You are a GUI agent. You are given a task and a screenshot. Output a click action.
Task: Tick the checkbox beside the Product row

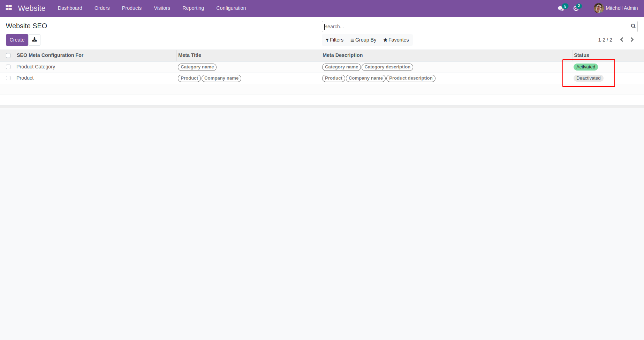click(8, 78)
